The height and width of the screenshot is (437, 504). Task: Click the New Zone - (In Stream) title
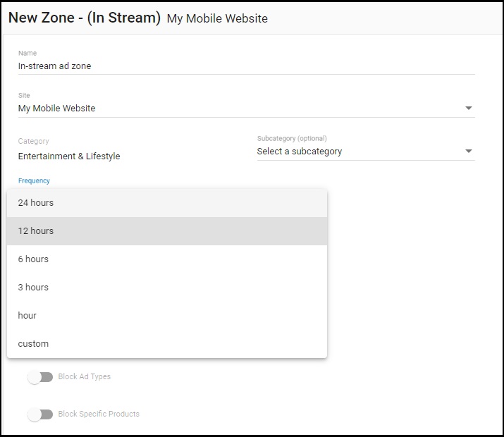click(85, 18)
